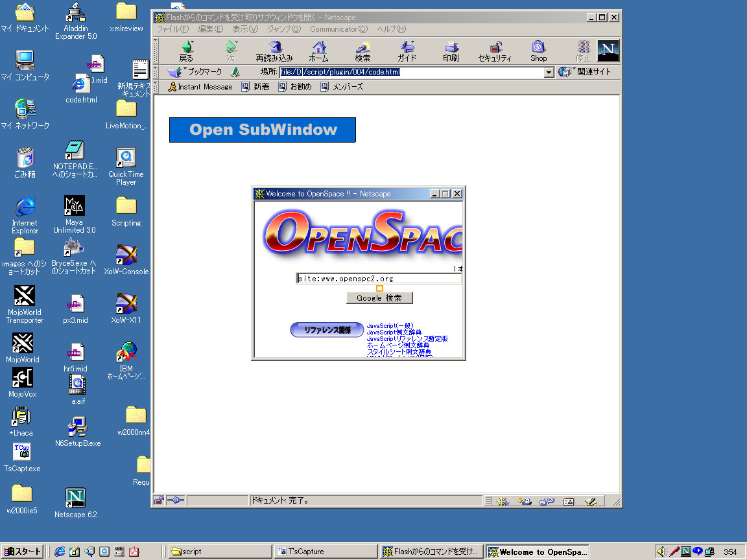Select the Maya Unlimited 3.0 desktop icon
The image size is (747, 560).
75,215
